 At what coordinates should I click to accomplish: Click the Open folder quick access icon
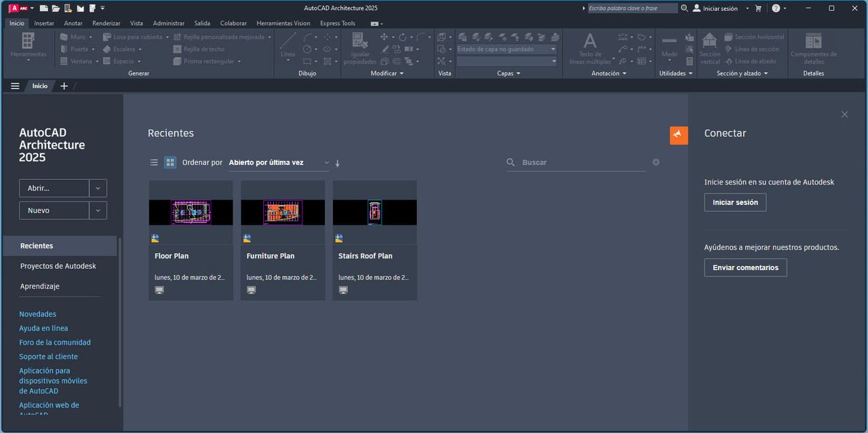tap(56, 8)
